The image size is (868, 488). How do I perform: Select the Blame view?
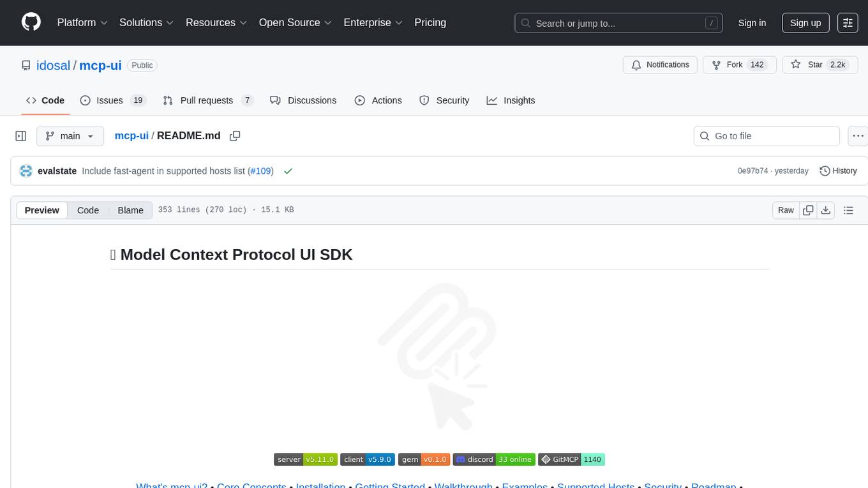coord(130,210)
